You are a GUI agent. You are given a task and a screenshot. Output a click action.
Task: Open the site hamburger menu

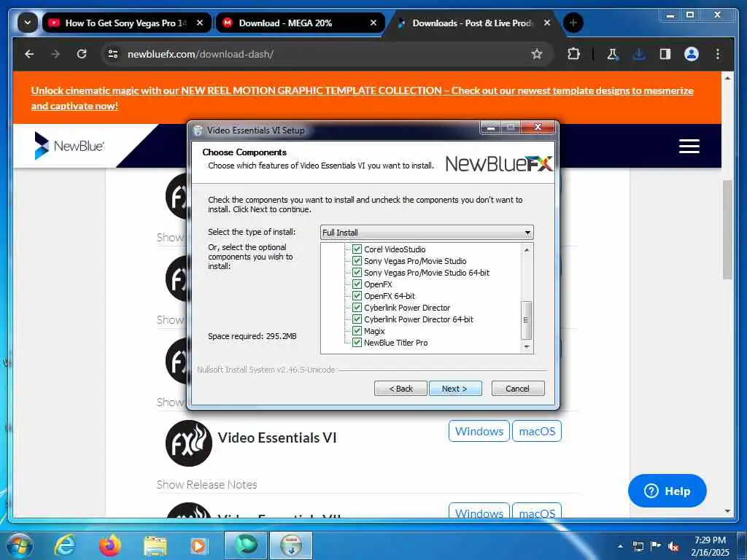point(689,146)
